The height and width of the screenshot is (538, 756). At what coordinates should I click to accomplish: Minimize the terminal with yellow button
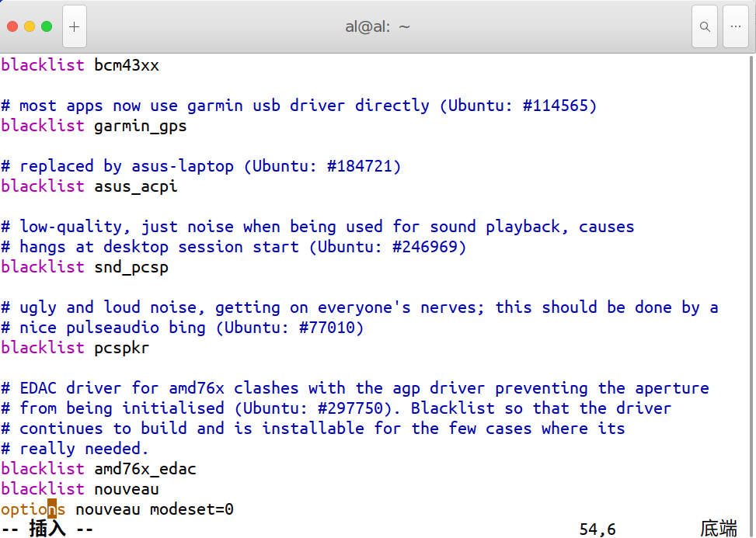pyautogui.click(x=30, y=26)
